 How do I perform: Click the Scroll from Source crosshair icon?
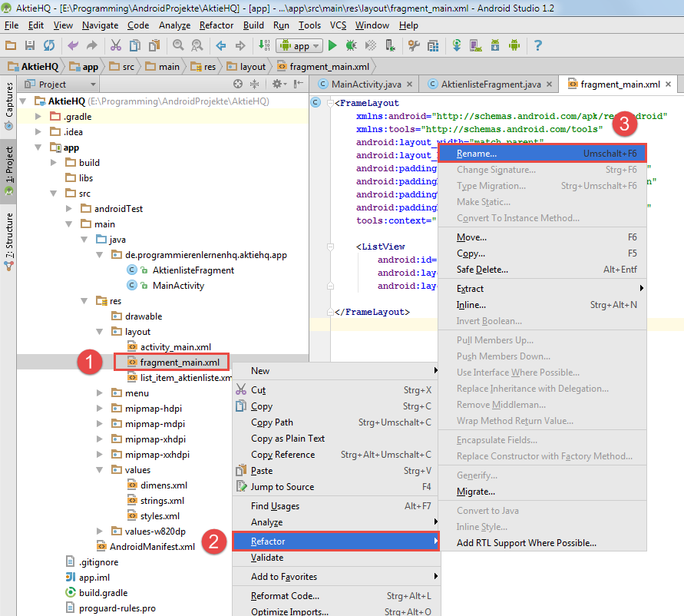(238, 84)
